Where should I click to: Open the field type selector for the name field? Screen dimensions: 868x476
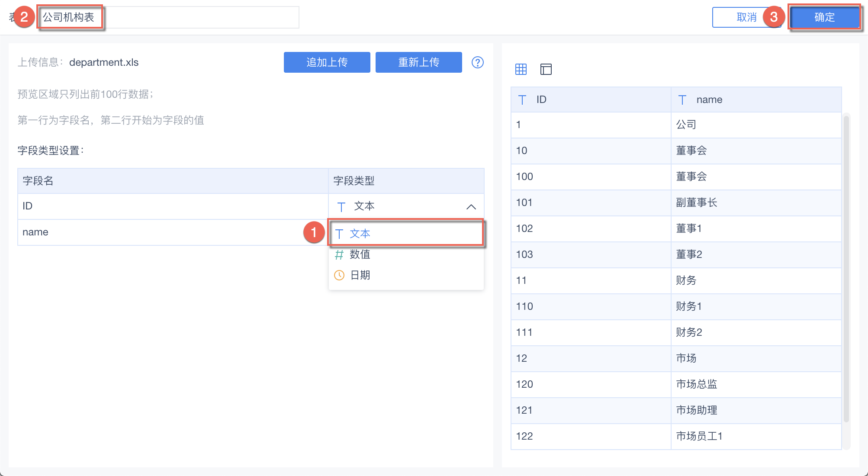pos(407,232)
